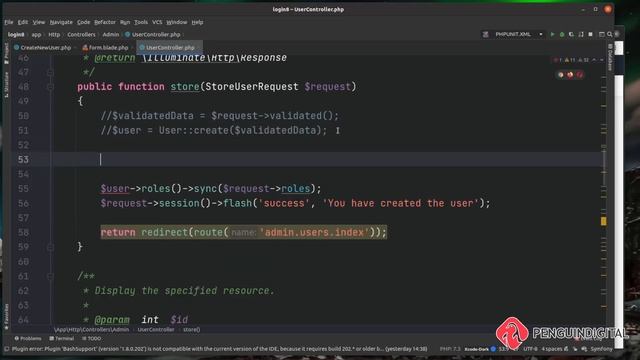Click the PHP 7.3 language level in status bar
This screenshot has width=640, height=360.
point(450,349)
